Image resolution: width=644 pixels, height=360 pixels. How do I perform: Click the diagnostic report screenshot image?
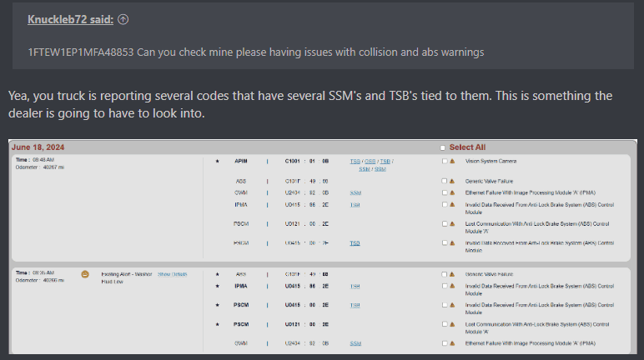click(322, 248)
